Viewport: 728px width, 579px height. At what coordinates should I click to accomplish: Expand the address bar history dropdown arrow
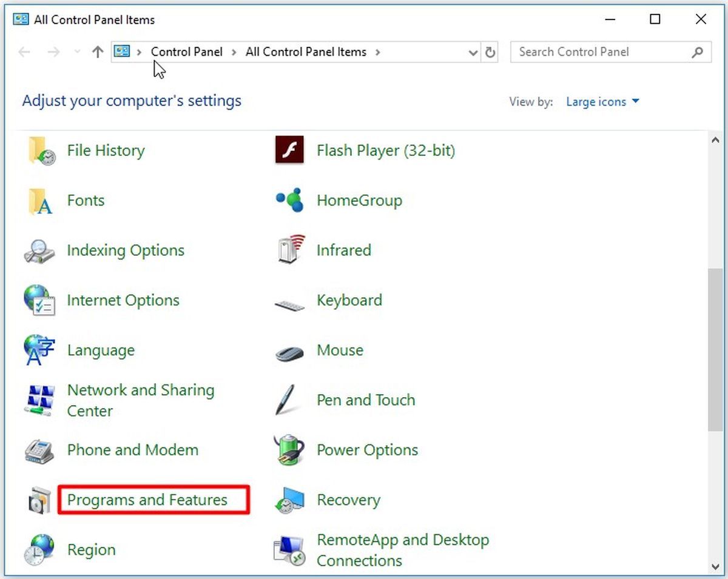(x=474, y=53)
